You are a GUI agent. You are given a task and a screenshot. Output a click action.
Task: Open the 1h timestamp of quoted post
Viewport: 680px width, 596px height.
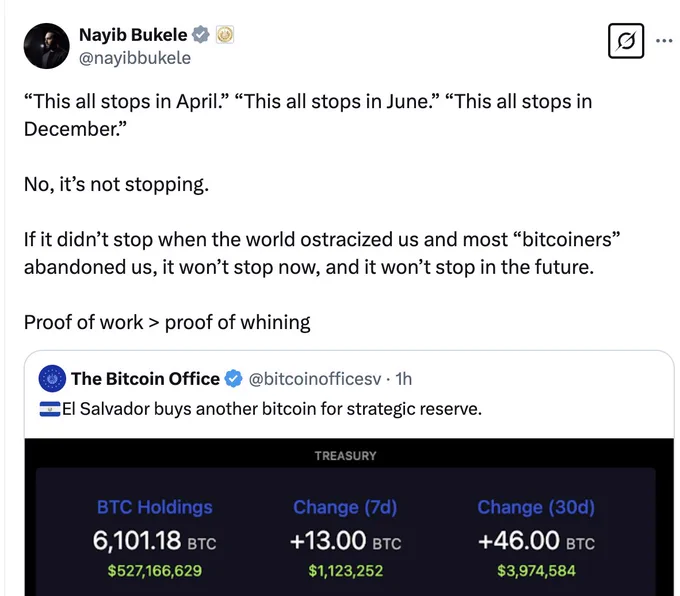pos(403,379)
